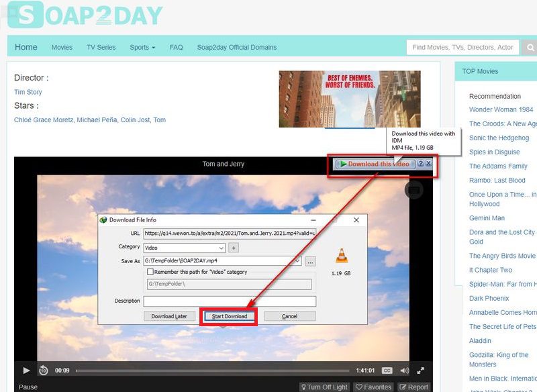The image size is (537, 392).
Task: Open The Addams Family recommendation
Action: coord(498,166)
